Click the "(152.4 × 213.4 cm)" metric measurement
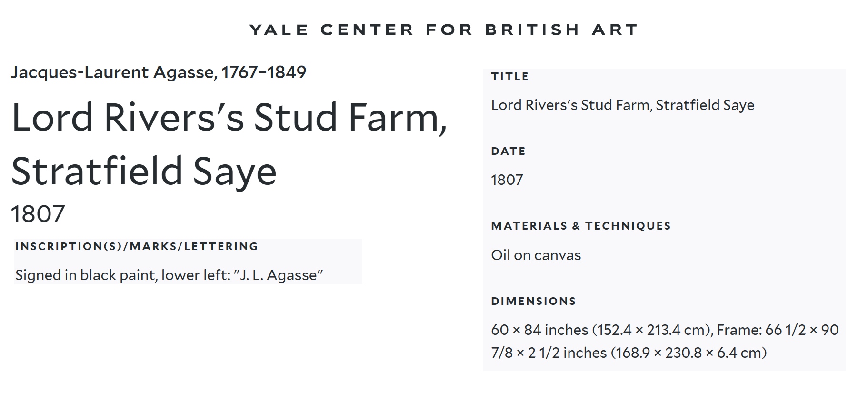 pyautogui.click(x=652, y=330)
